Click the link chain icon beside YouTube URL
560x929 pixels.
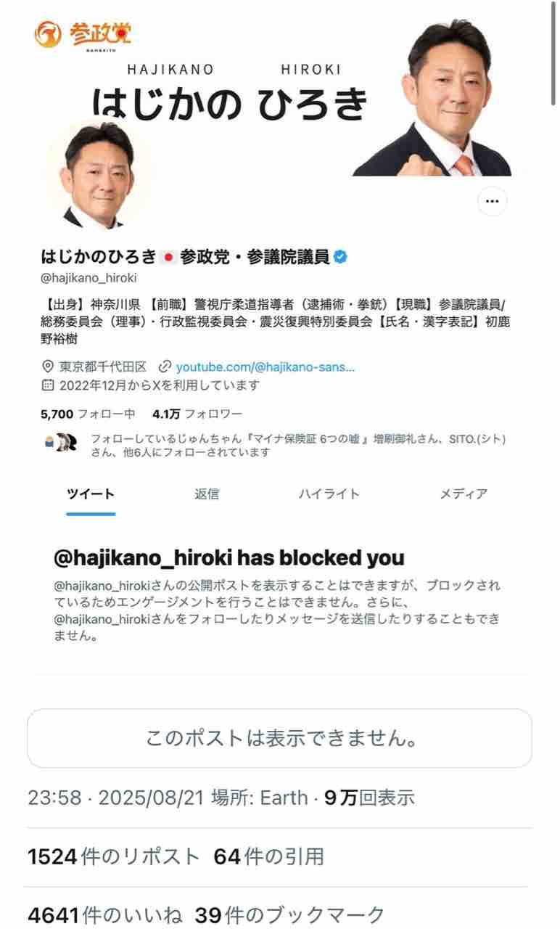coord(165,367)
